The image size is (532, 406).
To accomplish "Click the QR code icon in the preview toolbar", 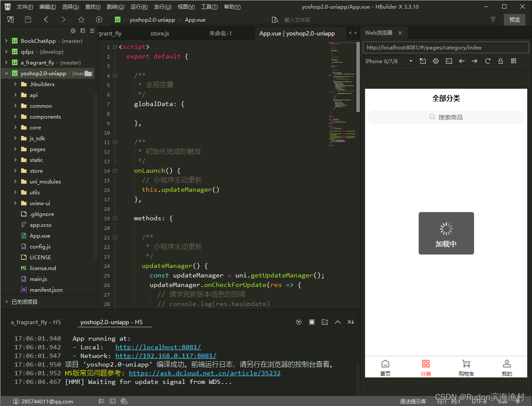I will point(513,61).
